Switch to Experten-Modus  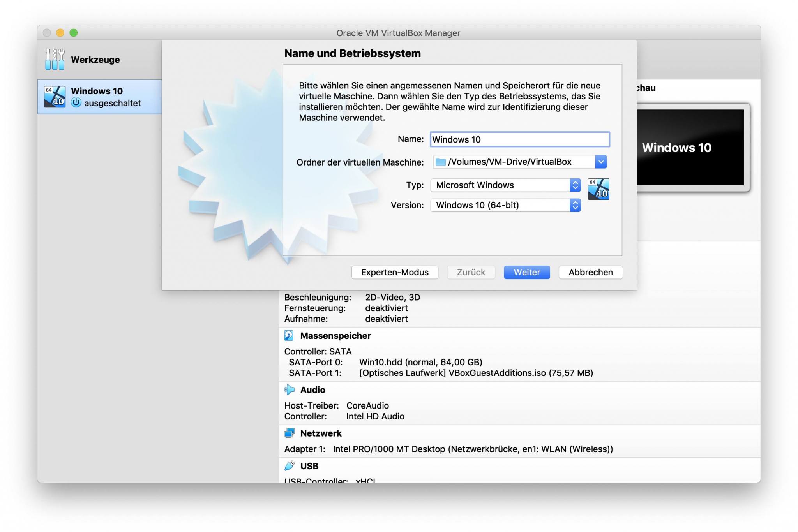394,272
